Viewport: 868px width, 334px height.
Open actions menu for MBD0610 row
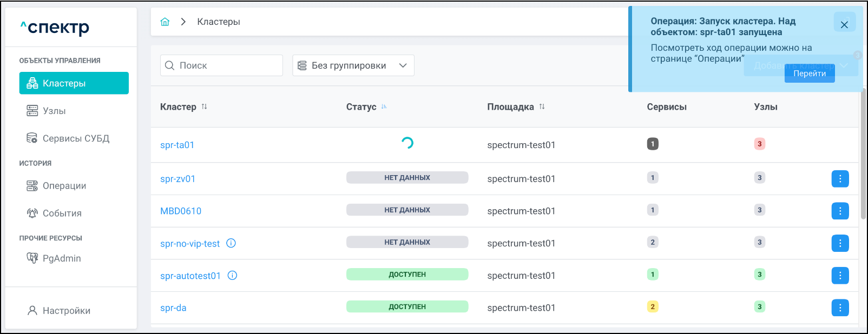point(840,211)
